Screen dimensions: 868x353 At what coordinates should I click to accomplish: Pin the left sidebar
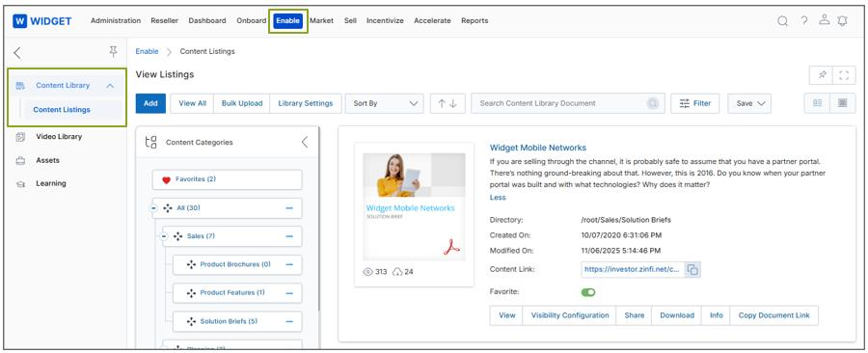pyautogui.click(x=113, y=52)
